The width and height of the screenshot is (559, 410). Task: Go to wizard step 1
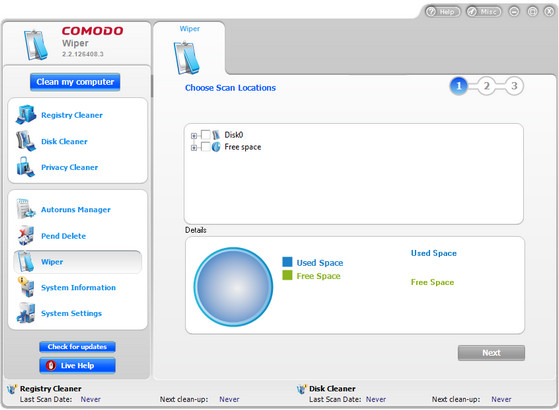point(458,86)
